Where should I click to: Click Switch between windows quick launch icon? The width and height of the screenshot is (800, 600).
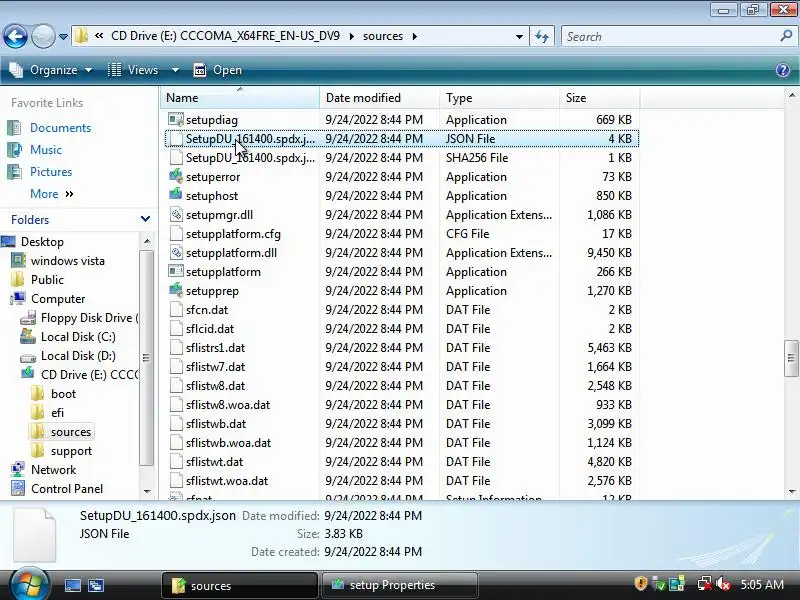[x=95, y=585]
